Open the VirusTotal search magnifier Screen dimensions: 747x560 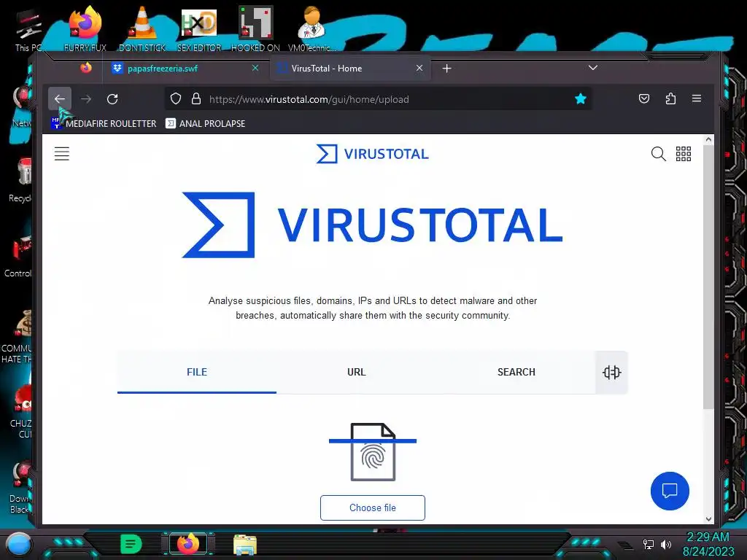pyautogui.click(x=659, y=154)
